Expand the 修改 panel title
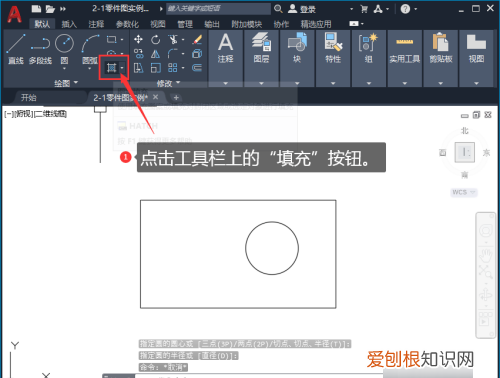Screen dimensions: 500x378 coord(168,83)
